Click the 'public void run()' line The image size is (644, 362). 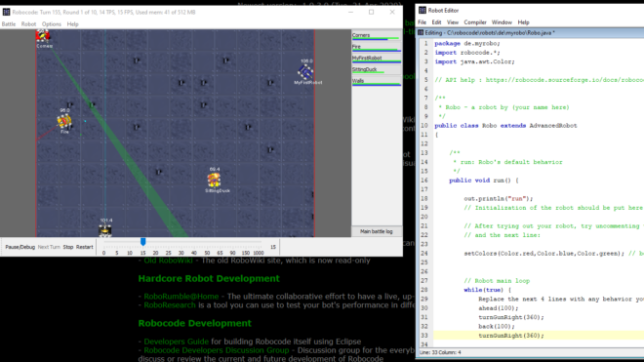click(x=484, y=181)
